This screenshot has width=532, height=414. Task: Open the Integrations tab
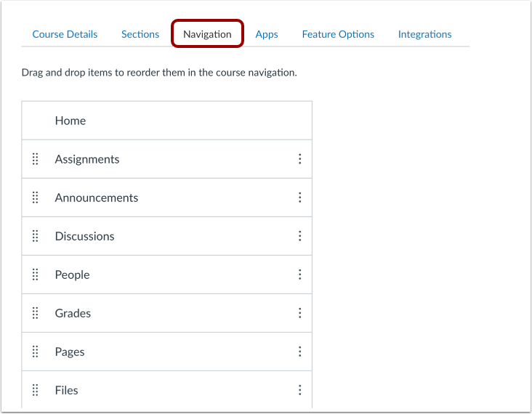click(424, 34)
